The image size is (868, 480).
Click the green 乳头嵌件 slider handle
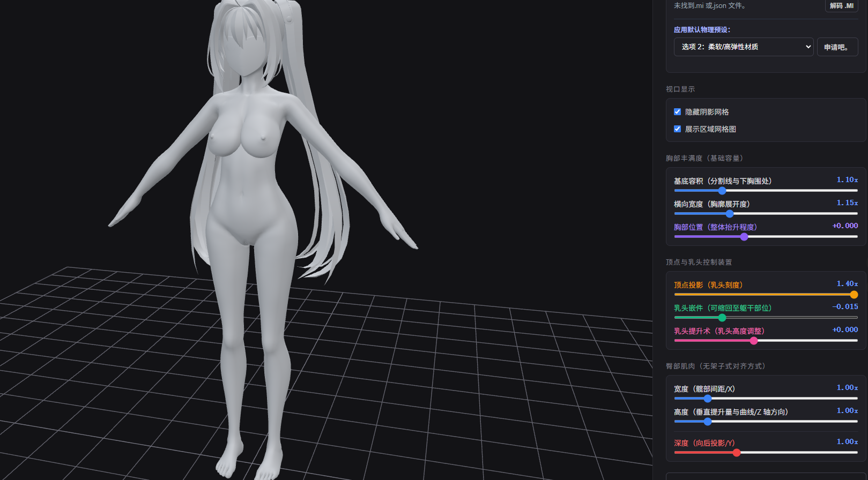pyautogui.click(x=722, y=318)
